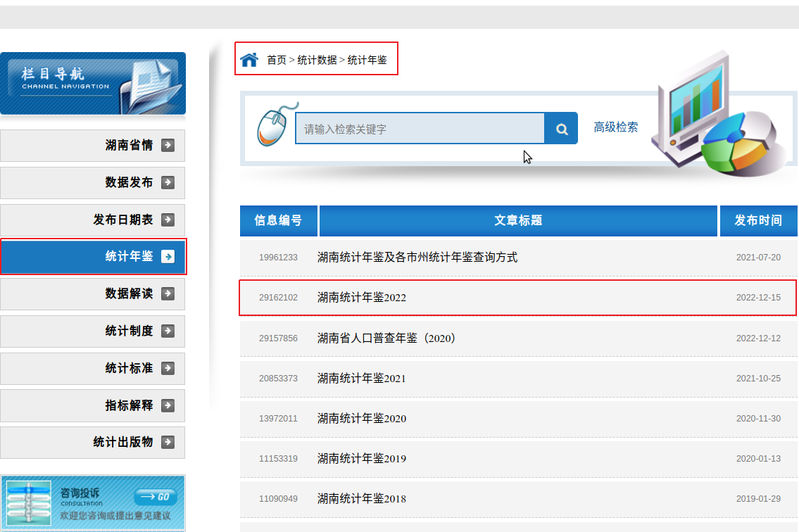Click arrow icon beside 统计出版物

pyautogui.click(x=168, y=442)
